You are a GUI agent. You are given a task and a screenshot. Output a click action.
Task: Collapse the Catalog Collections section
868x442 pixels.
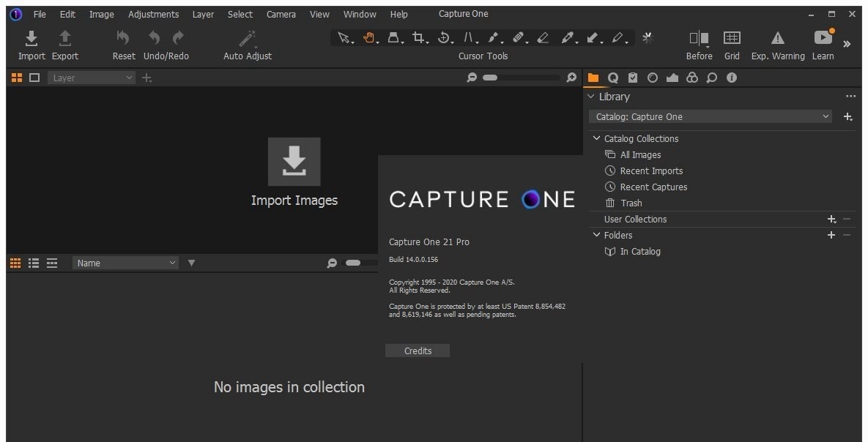(x=596, y=138)
